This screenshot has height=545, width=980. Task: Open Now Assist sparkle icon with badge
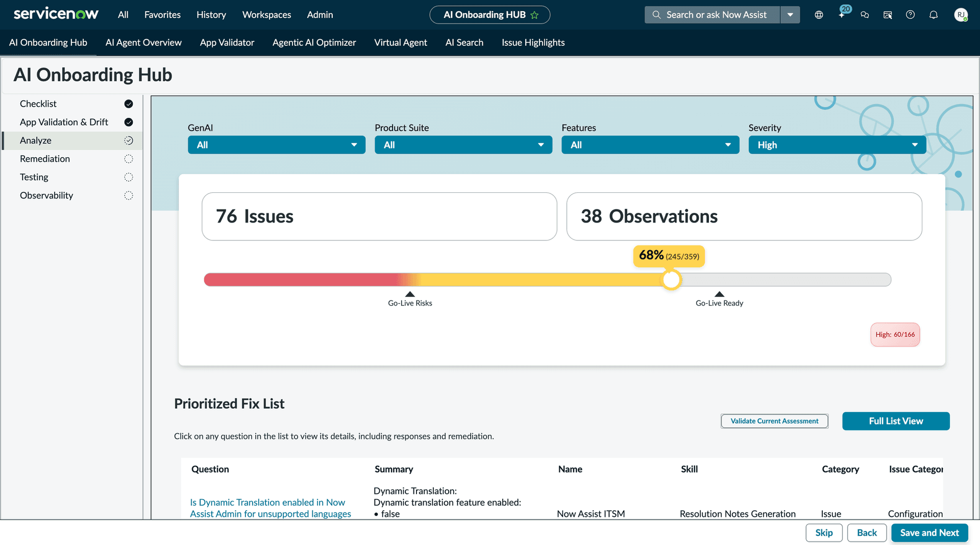(842, 14)
